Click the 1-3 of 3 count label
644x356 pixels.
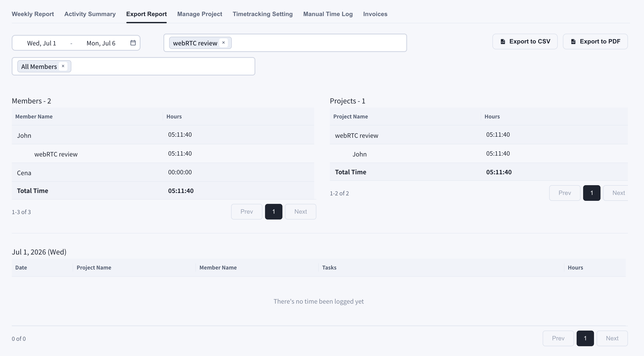(21, 212)
